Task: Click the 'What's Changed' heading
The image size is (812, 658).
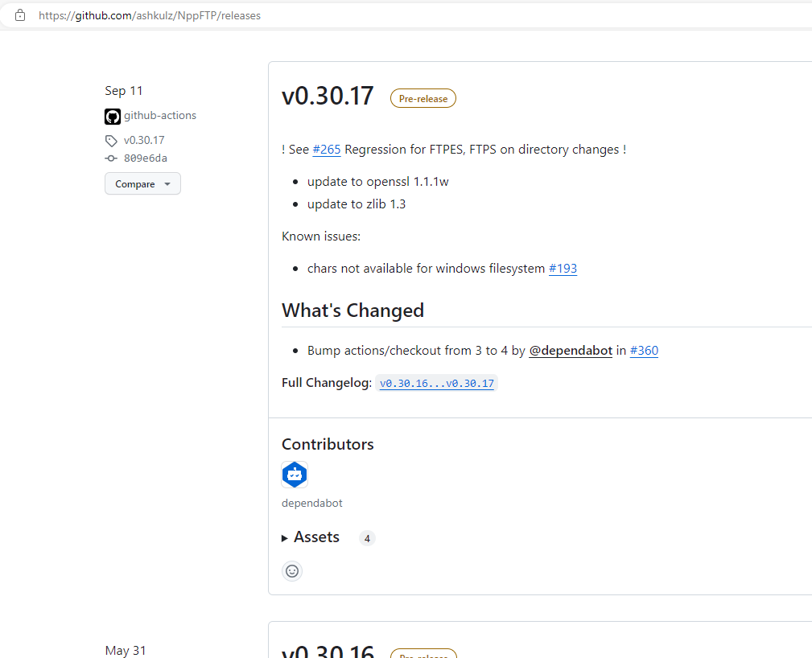Action: (352, 310)
